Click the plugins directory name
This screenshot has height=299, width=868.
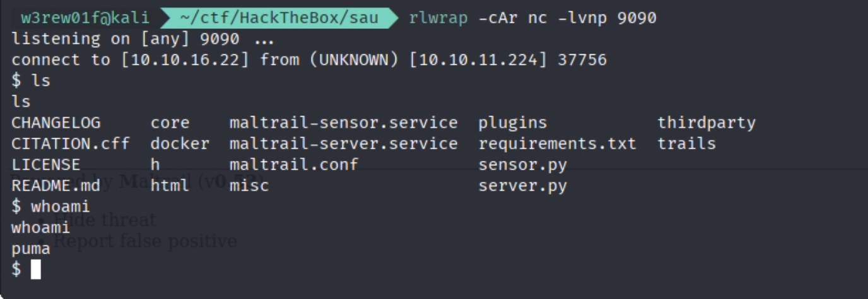click(x=512, y=123)
